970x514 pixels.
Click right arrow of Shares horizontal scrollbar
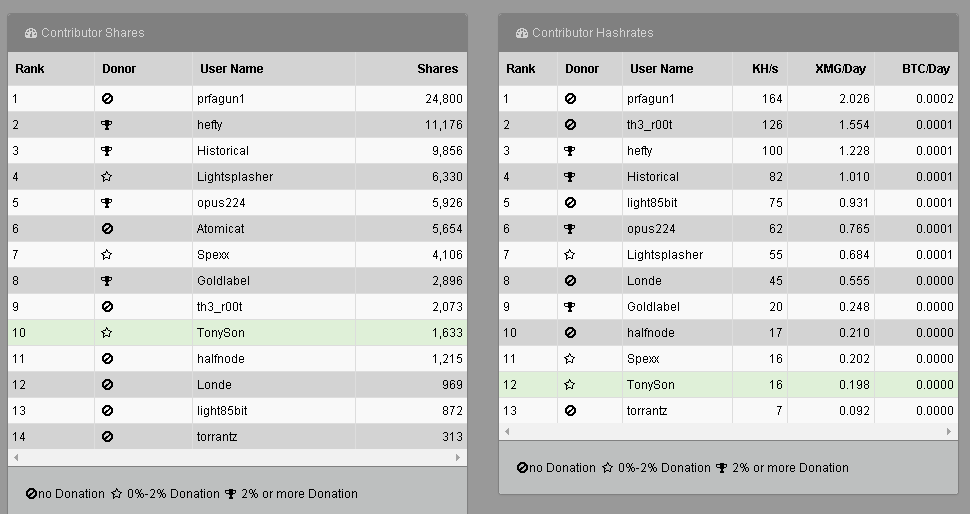tap(459, 457)
